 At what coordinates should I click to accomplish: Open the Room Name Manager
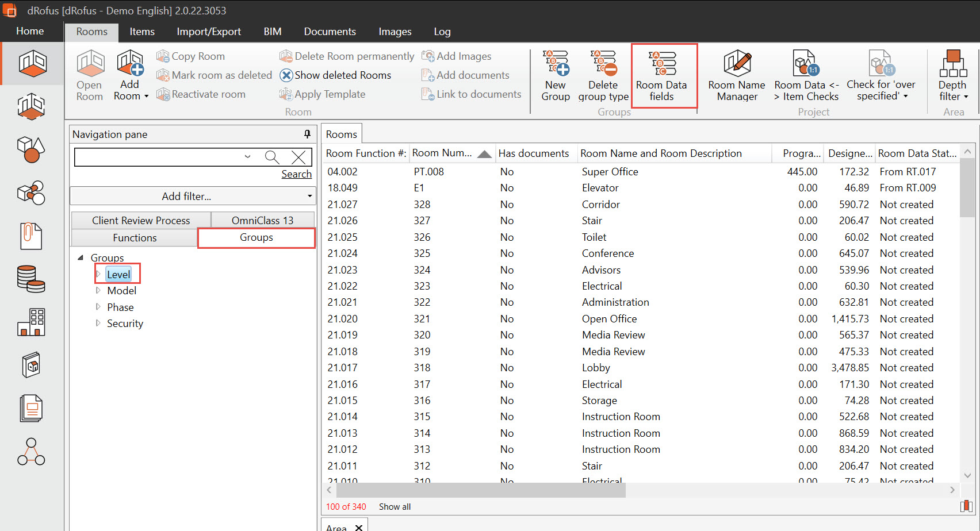[736, 75]
